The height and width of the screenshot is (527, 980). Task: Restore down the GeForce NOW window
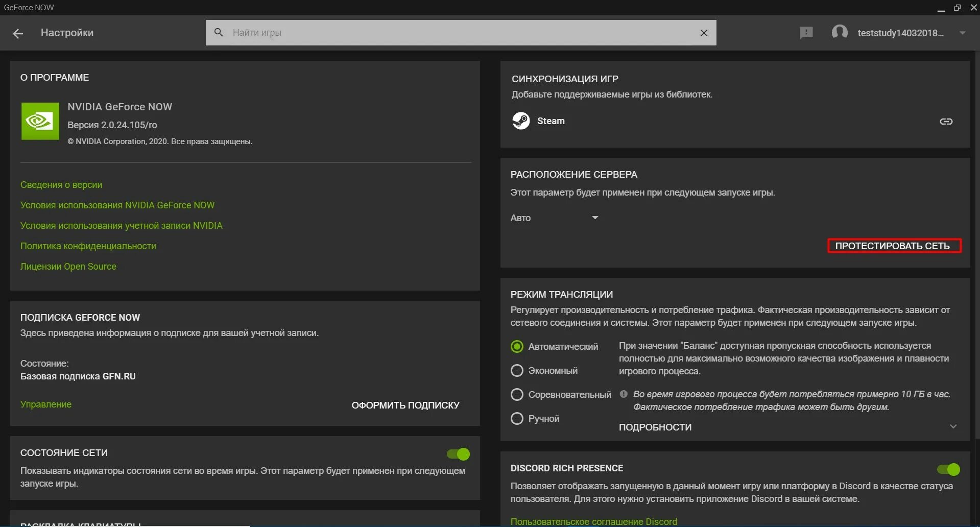[x=958, y=8]
